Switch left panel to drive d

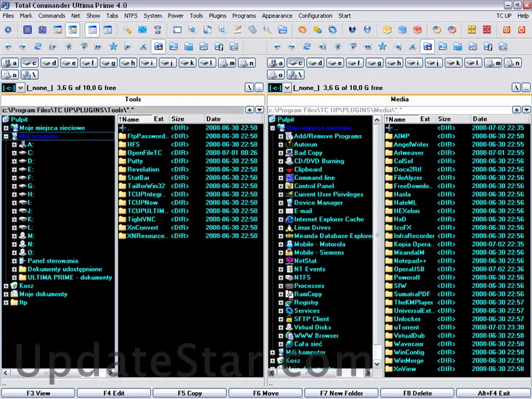point(49,63)
